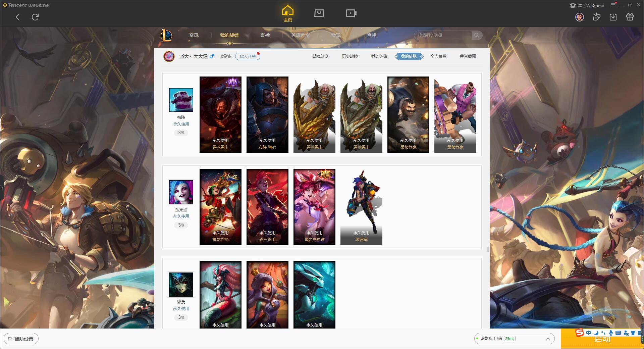Switch to the 直播 tab
The height and width of the screenshot is (349, 644).
click(265, 35)
